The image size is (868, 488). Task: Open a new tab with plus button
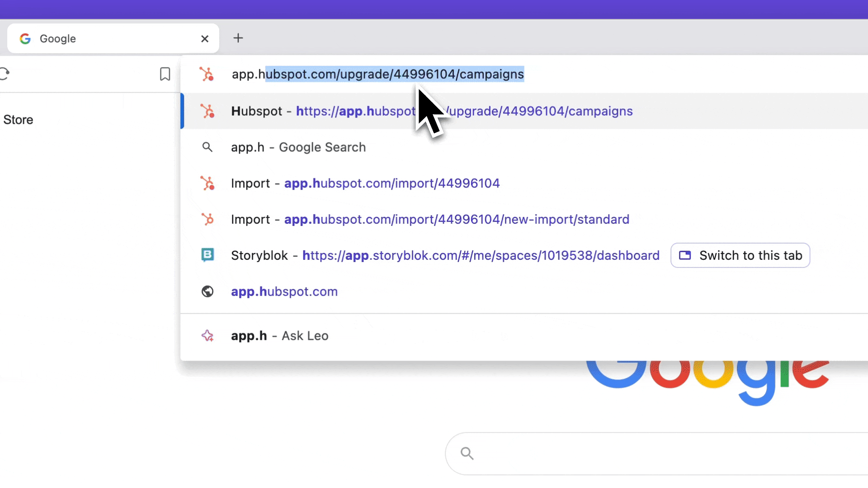click(238, 38)
